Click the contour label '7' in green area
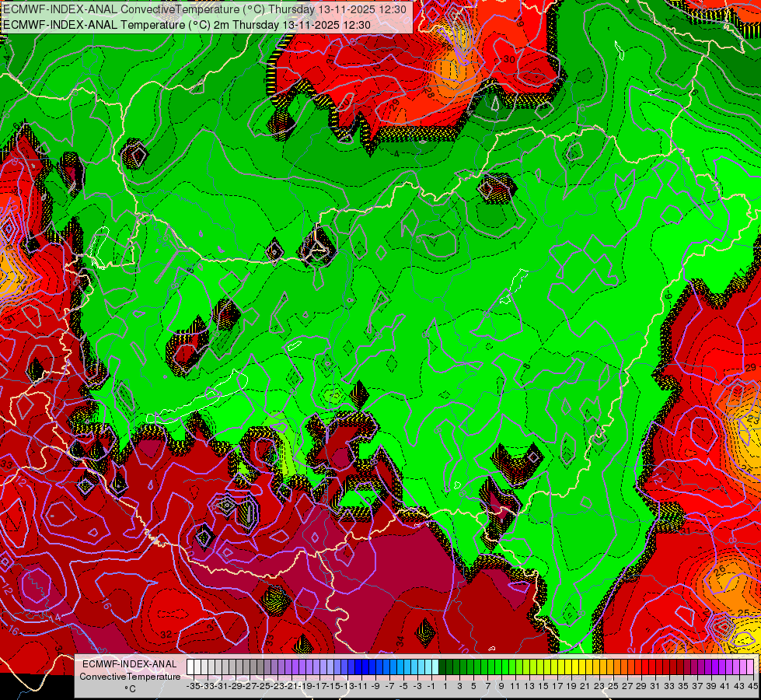761x700 pixels. (514, 247)
